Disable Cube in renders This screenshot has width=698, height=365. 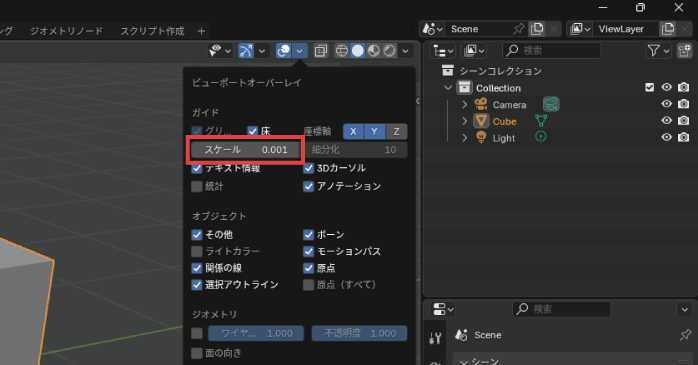coord(683,121)
